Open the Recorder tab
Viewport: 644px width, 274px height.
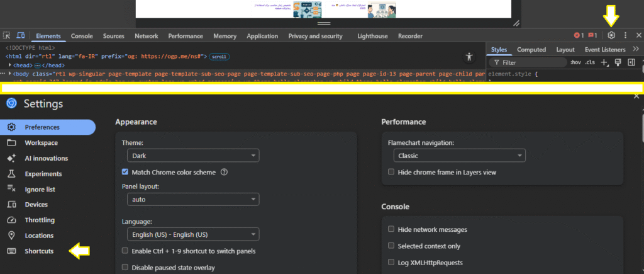410,36
